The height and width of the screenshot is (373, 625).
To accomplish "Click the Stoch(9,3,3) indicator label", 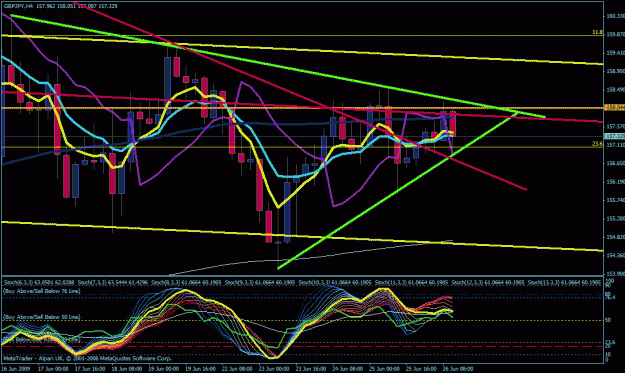I will click(260, 283).
